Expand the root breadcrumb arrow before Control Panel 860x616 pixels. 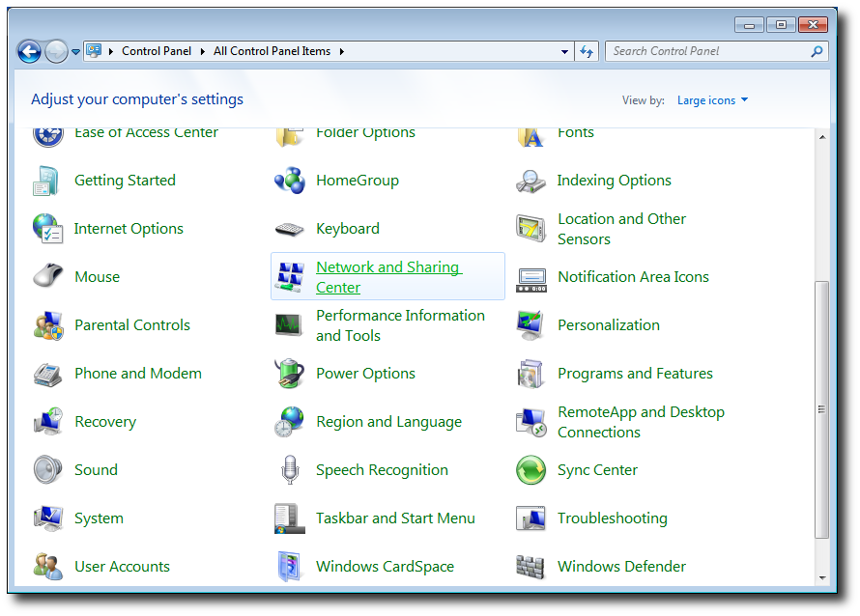111,51
